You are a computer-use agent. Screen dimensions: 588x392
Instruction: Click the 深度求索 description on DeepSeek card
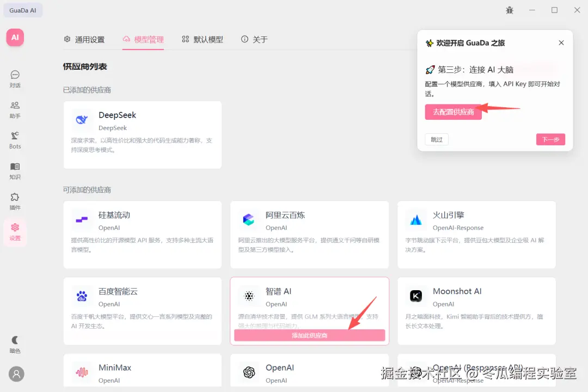pos(142,145)
